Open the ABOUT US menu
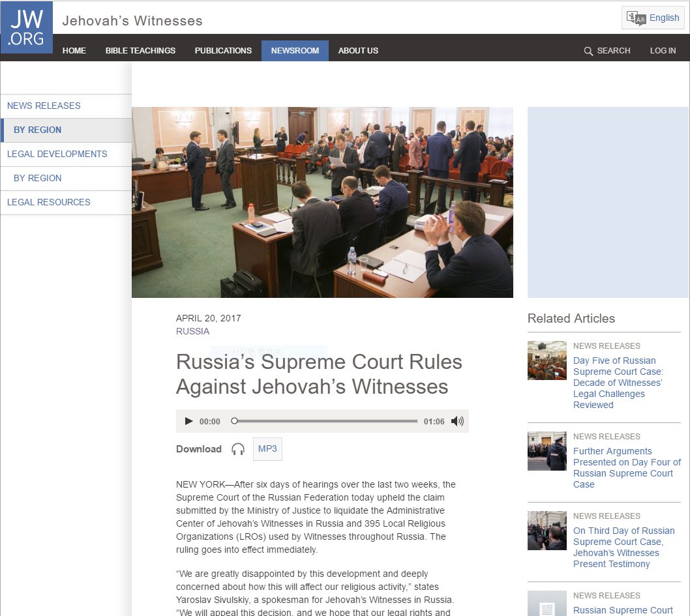Screen dimensions: 690x616 click(358, 51)
